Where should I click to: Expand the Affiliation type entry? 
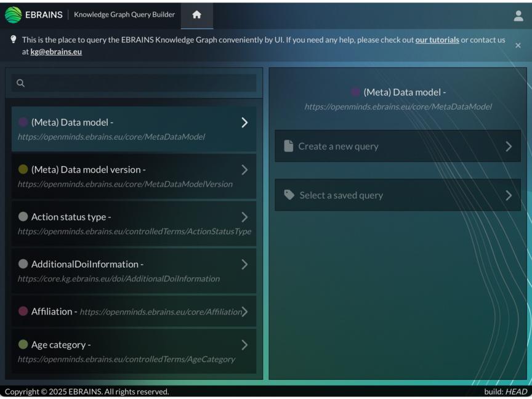[x=244, y=311]
